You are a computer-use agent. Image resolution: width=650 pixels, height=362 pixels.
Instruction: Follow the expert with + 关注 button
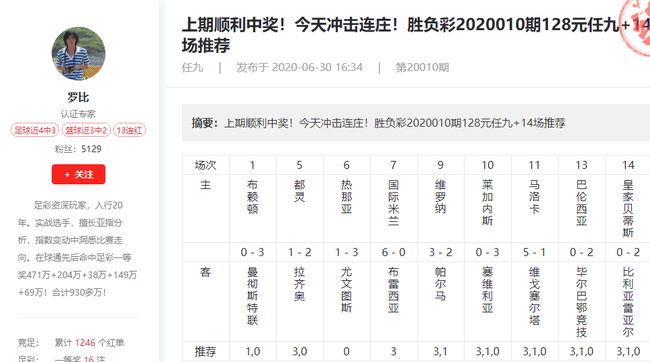point(78,174)
